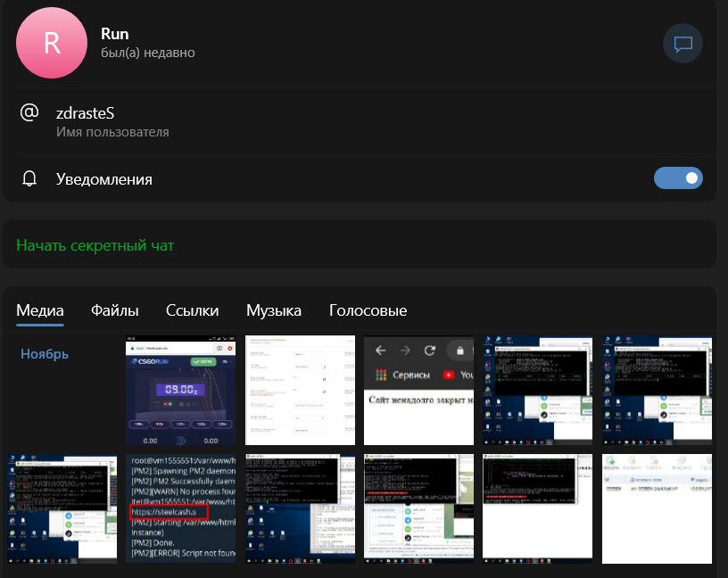
Task: Click the notifications bell icon
Action: click(x=29, y=178)
